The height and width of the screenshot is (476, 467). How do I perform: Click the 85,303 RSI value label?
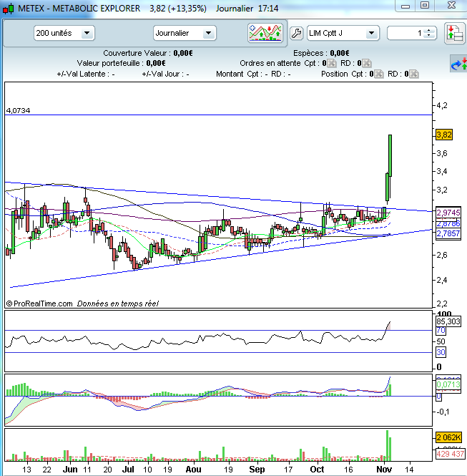[448, 321]
